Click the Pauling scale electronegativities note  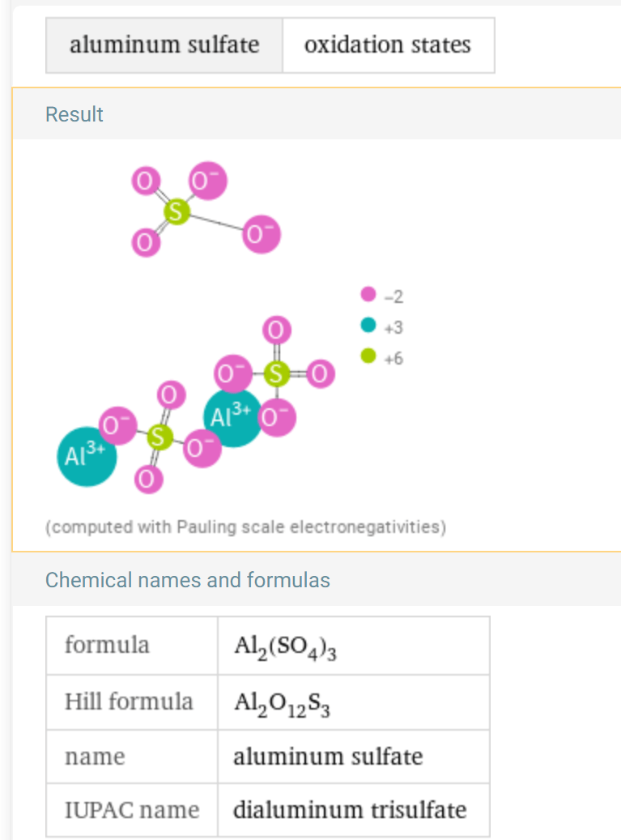[245, 527]
